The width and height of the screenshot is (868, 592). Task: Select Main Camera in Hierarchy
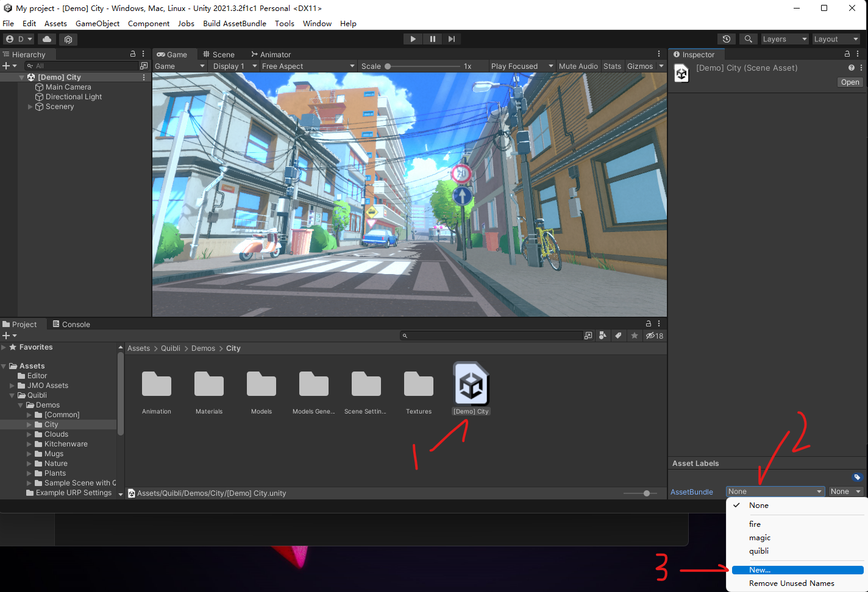click(x=68, y=87)
